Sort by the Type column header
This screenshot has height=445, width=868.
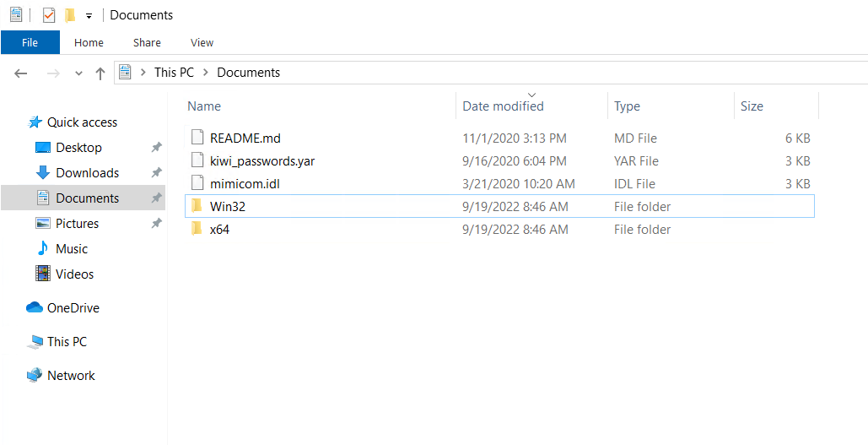click(628, 106)
